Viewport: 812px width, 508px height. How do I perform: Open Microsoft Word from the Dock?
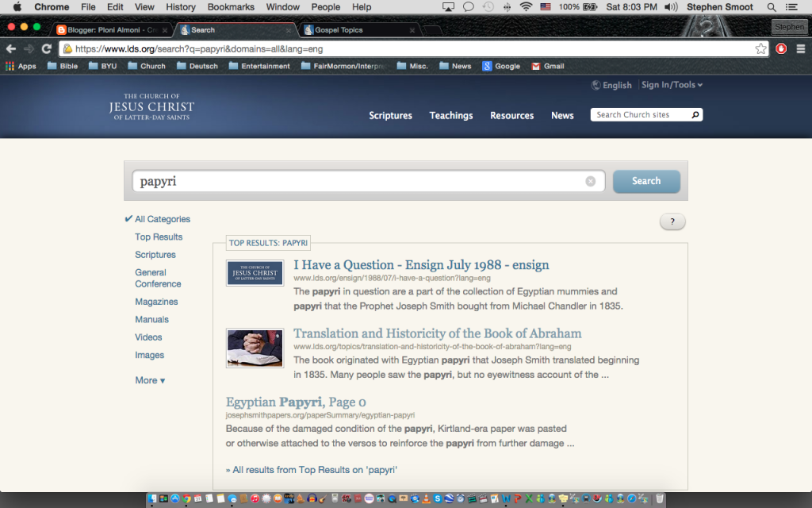[505, 498]
